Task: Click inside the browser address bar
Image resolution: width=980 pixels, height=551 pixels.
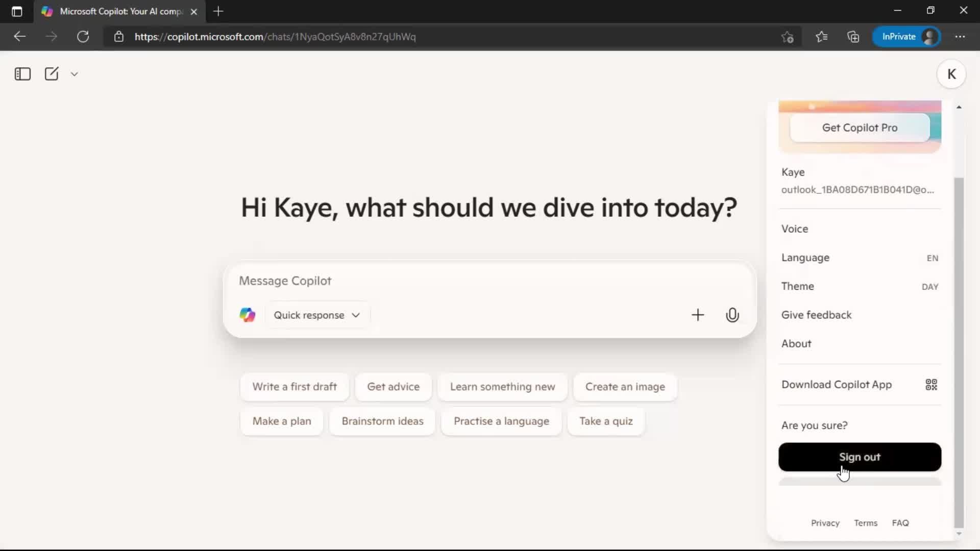Action: (x=357, y=36)
